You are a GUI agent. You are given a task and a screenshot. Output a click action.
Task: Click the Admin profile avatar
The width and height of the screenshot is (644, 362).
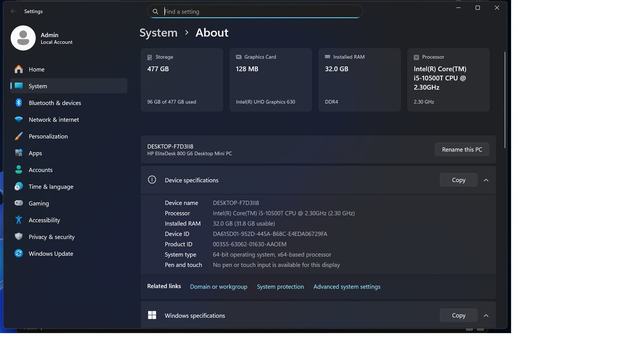click(23, 38)
